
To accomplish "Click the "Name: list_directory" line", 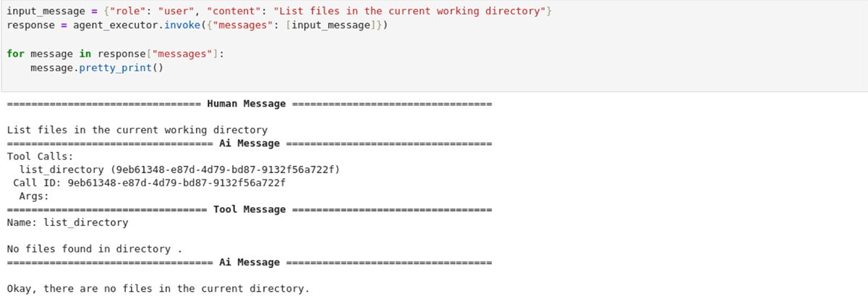I will tap(67, 222).
